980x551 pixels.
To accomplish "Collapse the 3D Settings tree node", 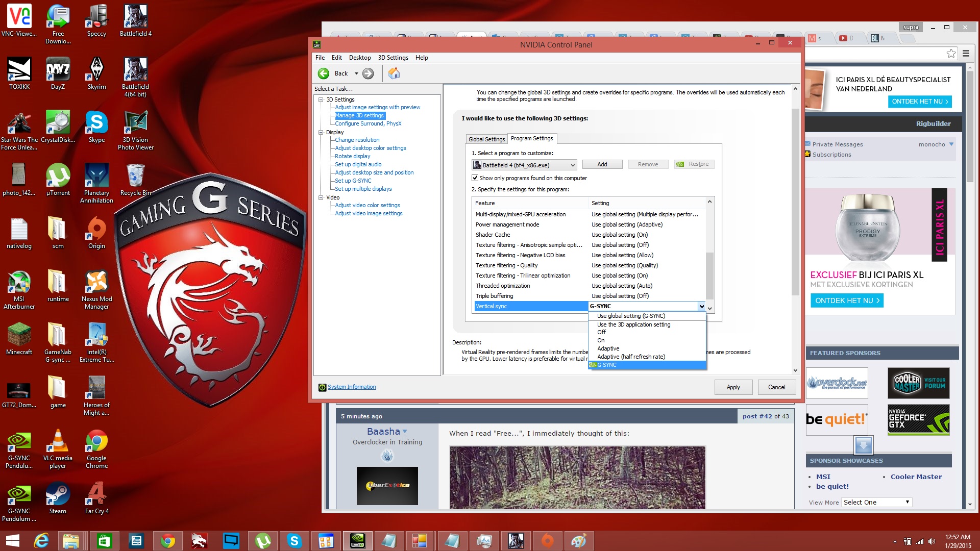I will pos(321,99).
